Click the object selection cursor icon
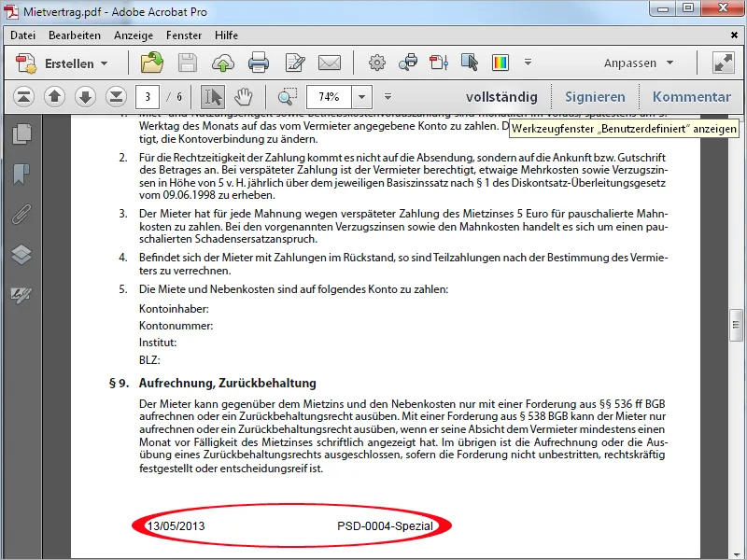Image resolution: width=747 pixels, height=560 pixels. 470,63
